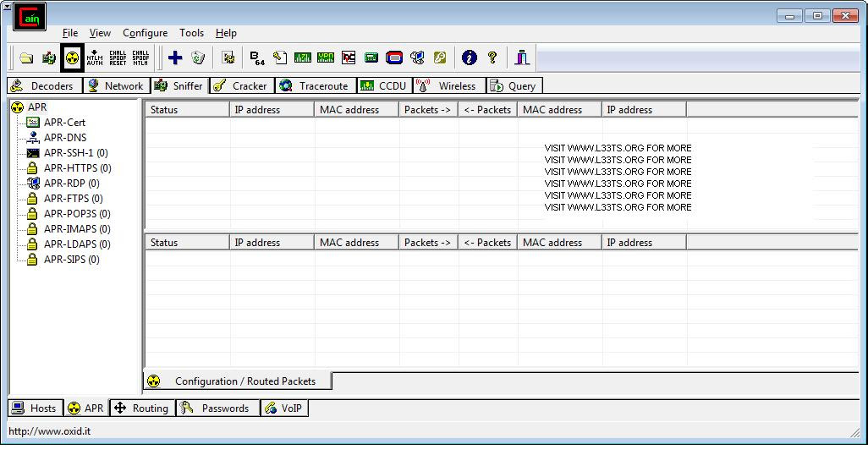The image size is (868, 455).
Task: Select APR-IMAPS (0) in the tree
Action: [x=77, y=228]
